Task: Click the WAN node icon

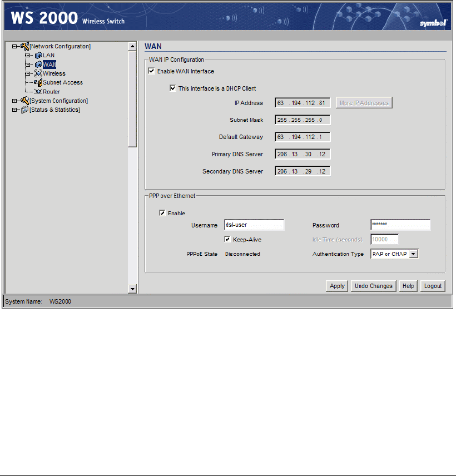Action: click(38, 65)
